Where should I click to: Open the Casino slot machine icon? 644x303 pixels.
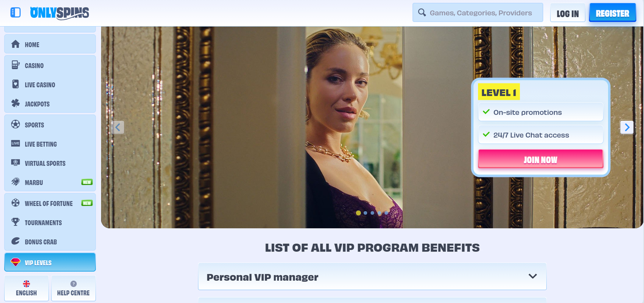click(x=15, y=65)
